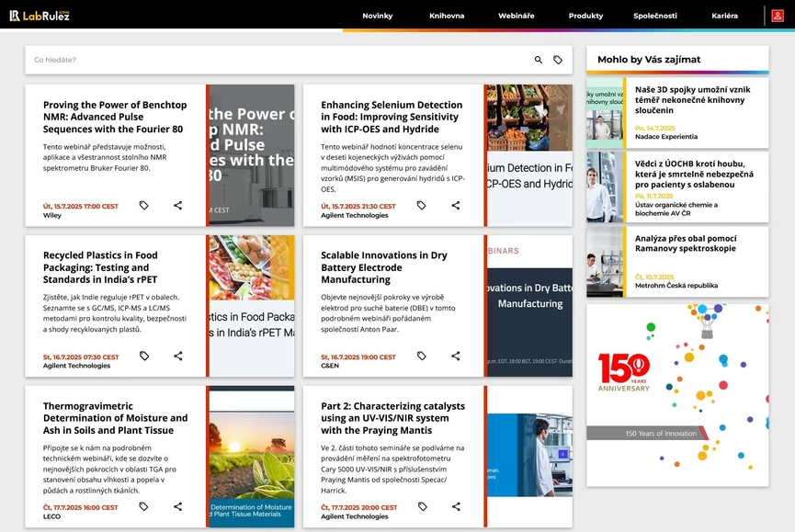This screenshot has width=795, height=532.
Task: Share the Thermogravimetric Determination card
Action: tap(178, 506)
